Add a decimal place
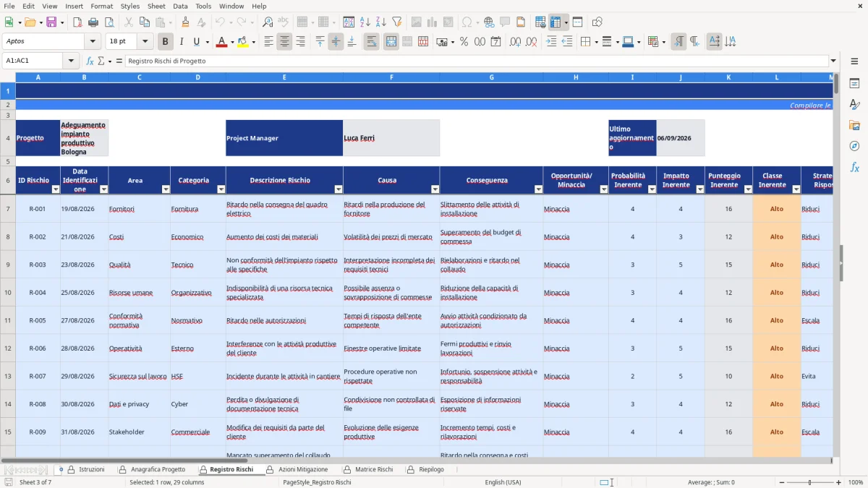This screenshot has height=488, width=868. [516, 42]
